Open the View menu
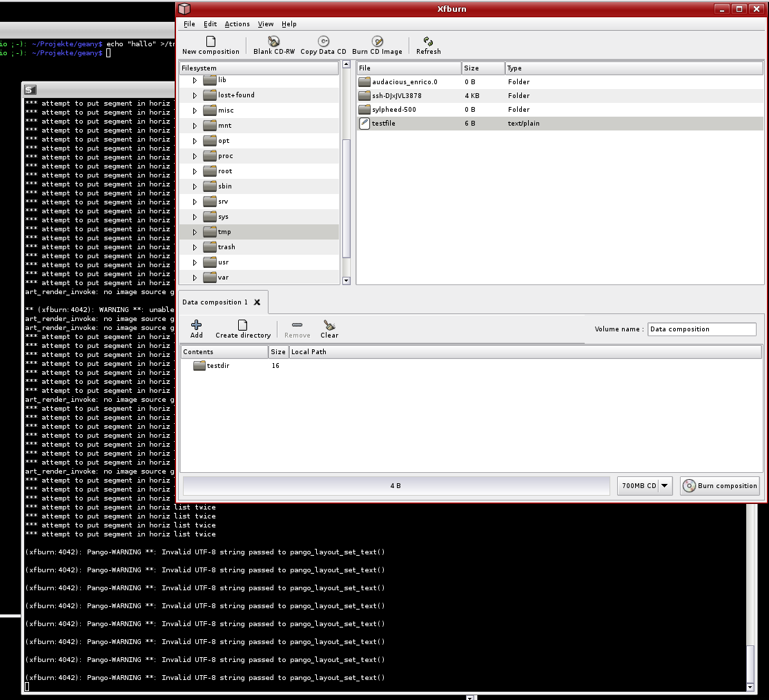 coord(266,24)
